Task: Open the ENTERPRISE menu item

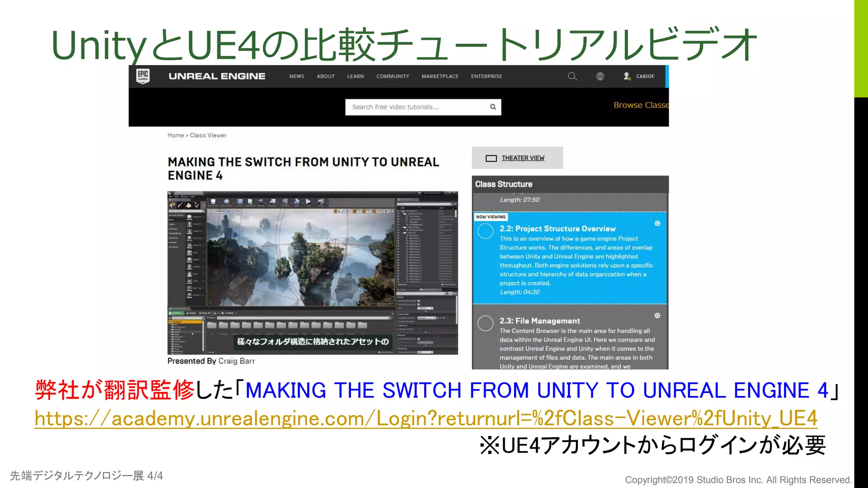Action: click(487, 76)
